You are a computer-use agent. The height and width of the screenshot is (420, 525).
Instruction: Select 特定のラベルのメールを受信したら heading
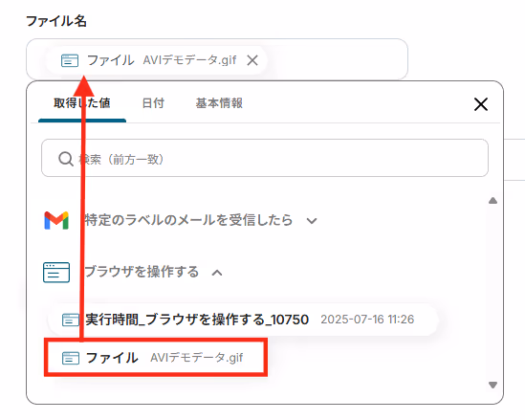point(188,220)
